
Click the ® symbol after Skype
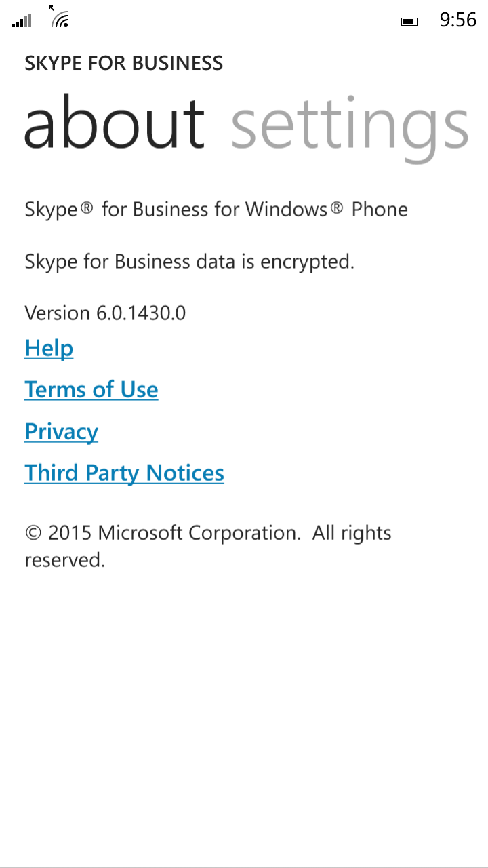[x=86, y=209]
